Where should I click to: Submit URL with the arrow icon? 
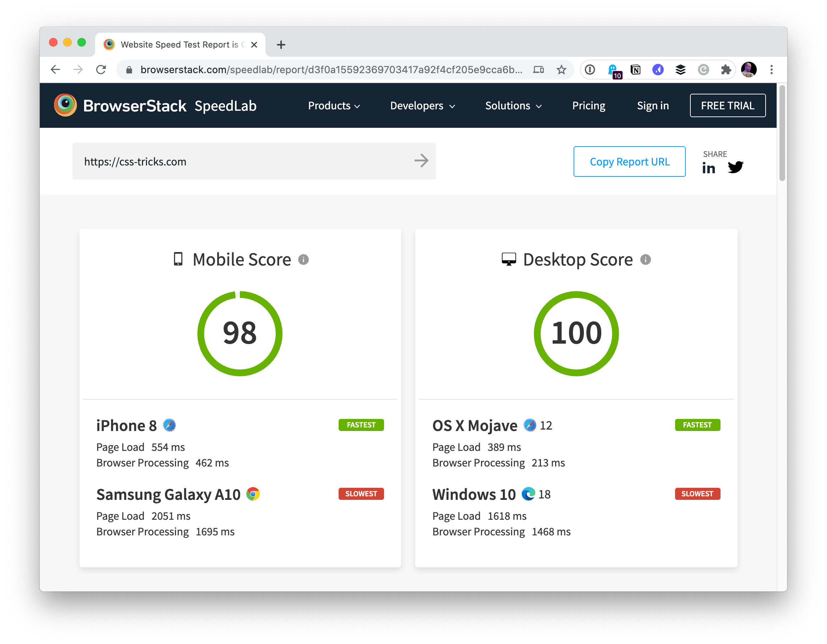click(421, 161)
